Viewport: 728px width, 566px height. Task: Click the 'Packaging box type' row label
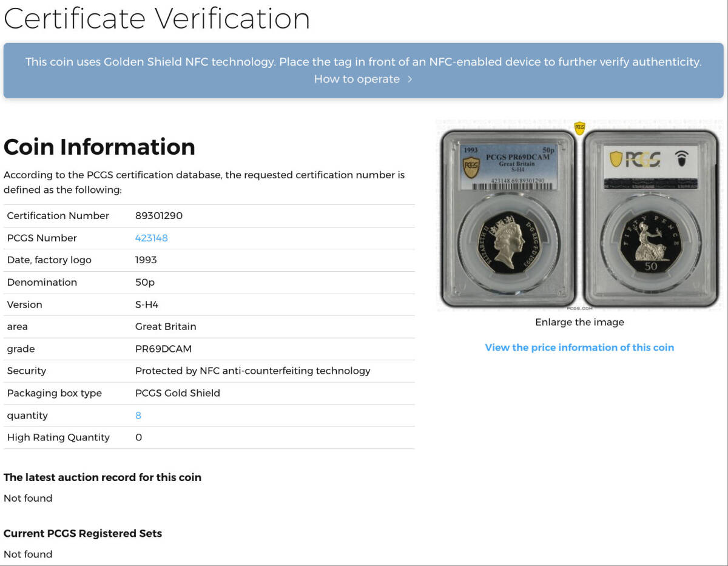(55, 393)
